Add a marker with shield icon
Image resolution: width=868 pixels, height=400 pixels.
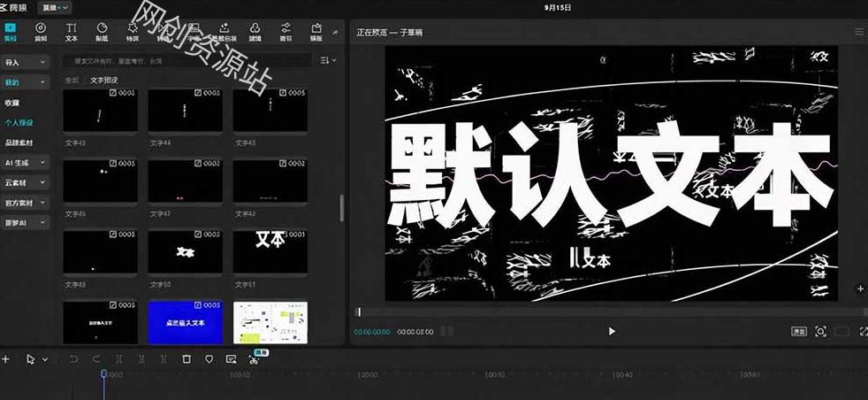[209, 359]
